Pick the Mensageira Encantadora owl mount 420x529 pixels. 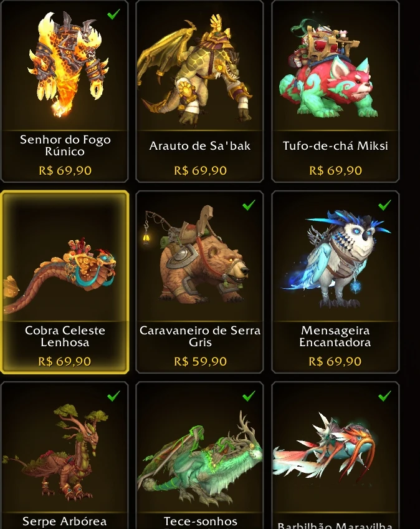[x=335, y=282]
